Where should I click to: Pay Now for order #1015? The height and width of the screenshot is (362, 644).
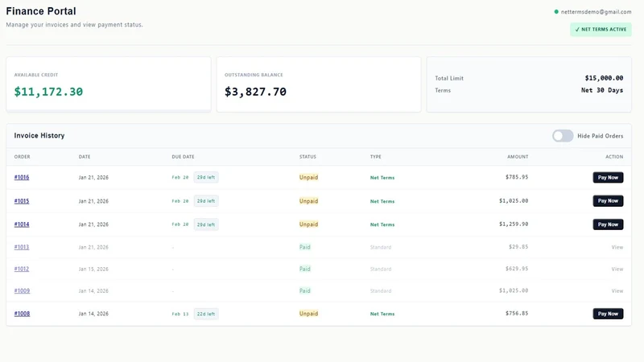coord(608,200)
